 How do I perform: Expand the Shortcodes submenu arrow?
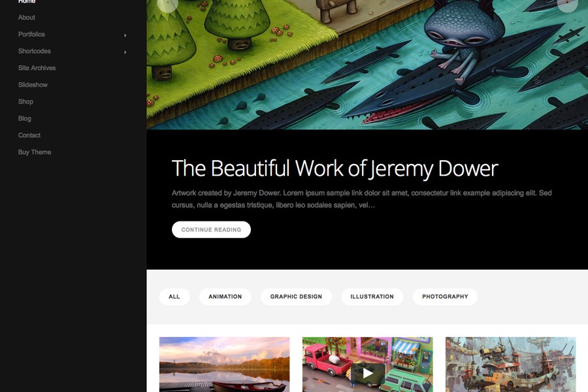coord(125,52)
